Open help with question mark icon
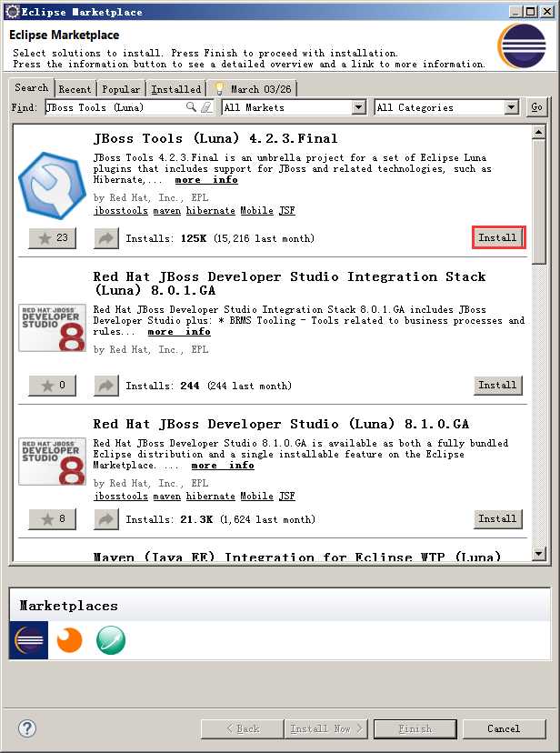The width and height of the screenshot is (560, 753). coord(27,728)
